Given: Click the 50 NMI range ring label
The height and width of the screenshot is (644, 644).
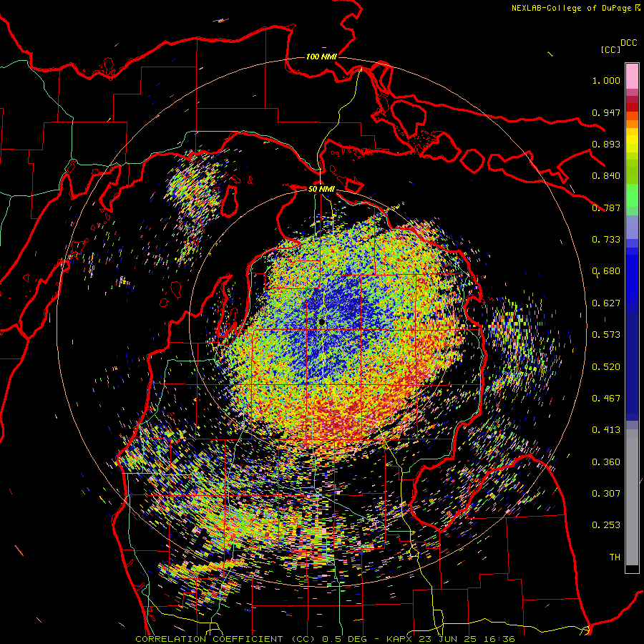Looking at the screenshot, I should coord(321,189).
